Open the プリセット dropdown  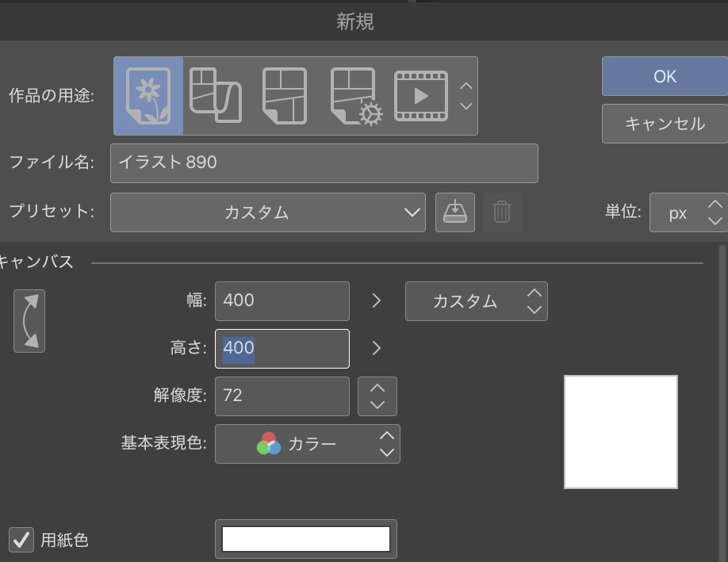coord(268,212)
